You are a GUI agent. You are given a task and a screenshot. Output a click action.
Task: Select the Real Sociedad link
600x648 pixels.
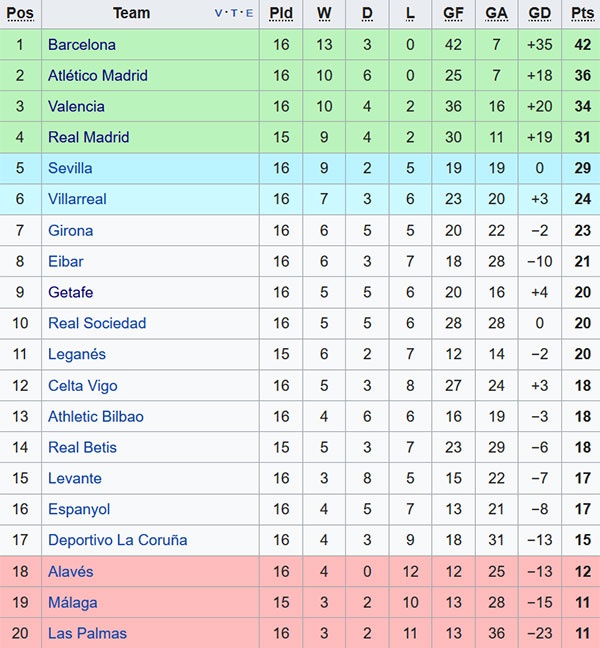[x=97, y=324]
